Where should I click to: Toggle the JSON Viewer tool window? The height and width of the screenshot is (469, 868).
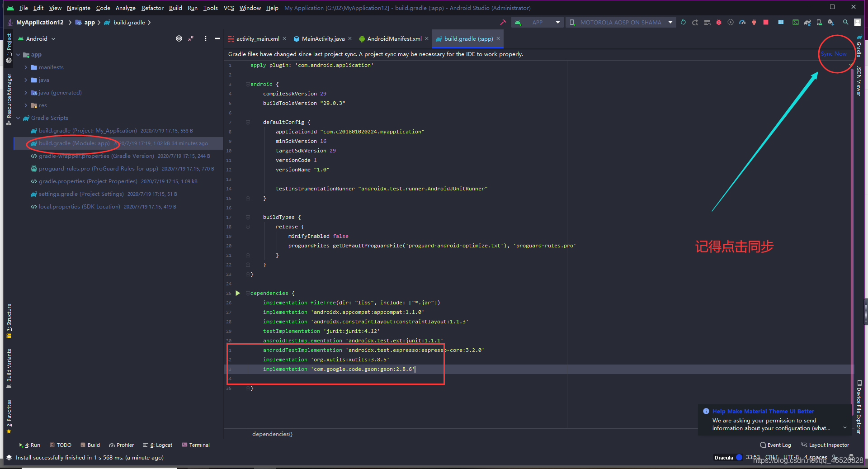tap(859, 81)
